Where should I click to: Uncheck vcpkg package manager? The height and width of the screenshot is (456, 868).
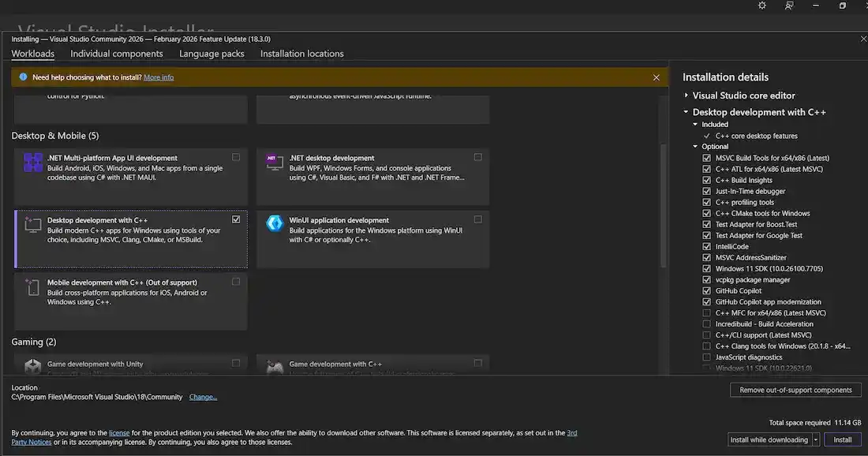(706, 279)
